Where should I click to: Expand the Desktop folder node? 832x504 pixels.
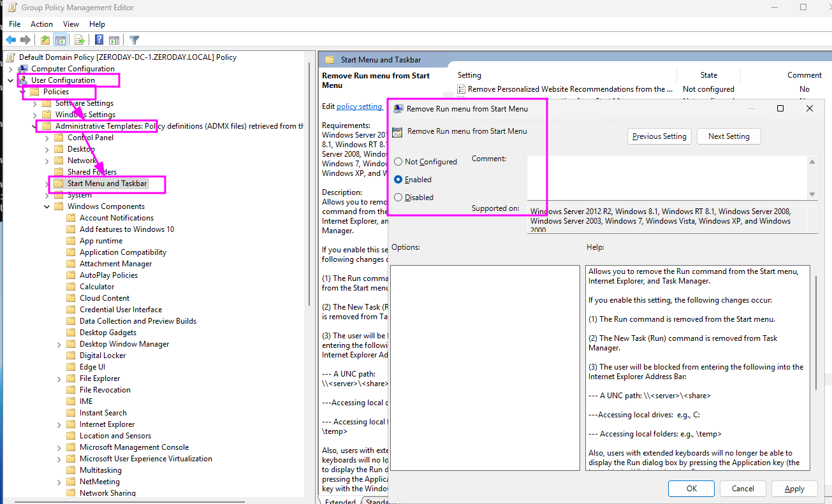47,149
